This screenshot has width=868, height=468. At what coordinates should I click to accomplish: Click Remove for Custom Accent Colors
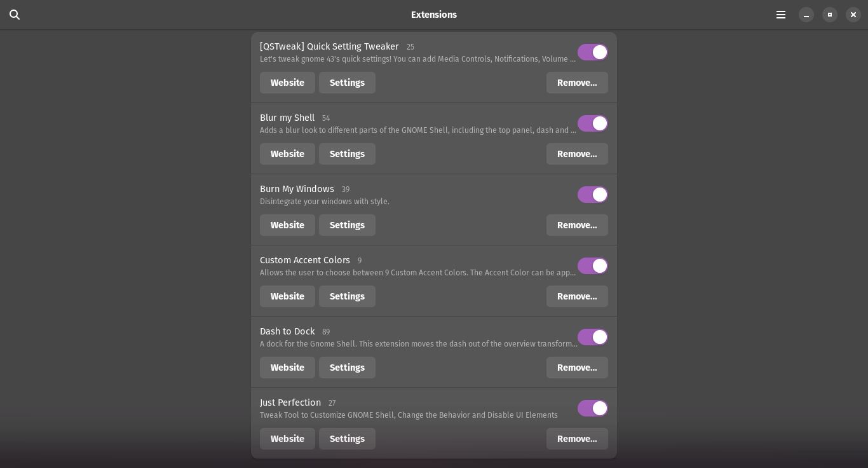coord(577,296)
